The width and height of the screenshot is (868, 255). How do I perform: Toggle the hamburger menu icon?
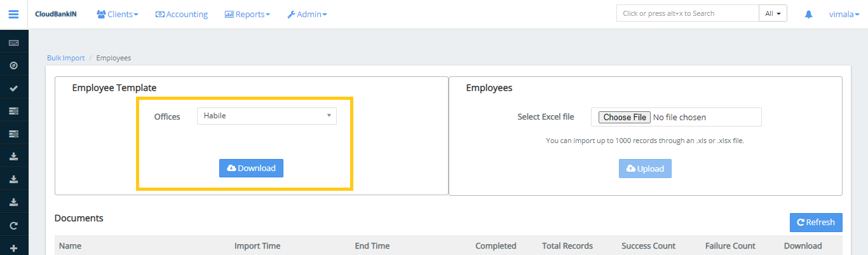(x=13, y=14)
